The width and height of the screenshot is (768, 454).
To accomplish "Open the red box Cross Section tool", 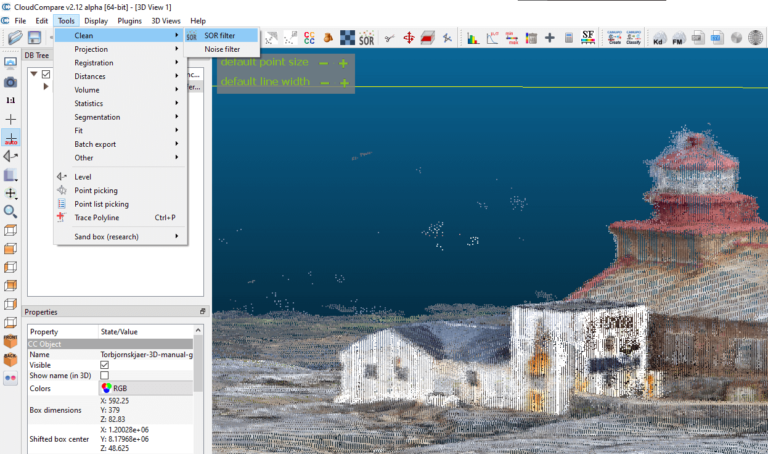I will click(428, 38).
